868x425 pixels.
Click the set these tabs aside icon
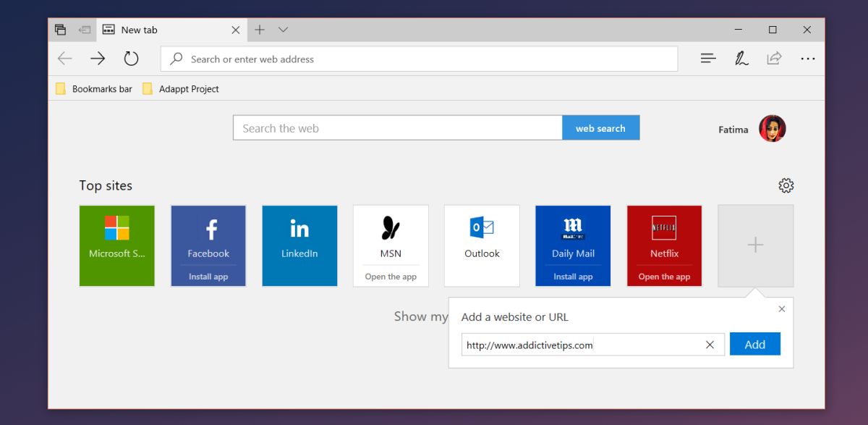pos(85,30)
